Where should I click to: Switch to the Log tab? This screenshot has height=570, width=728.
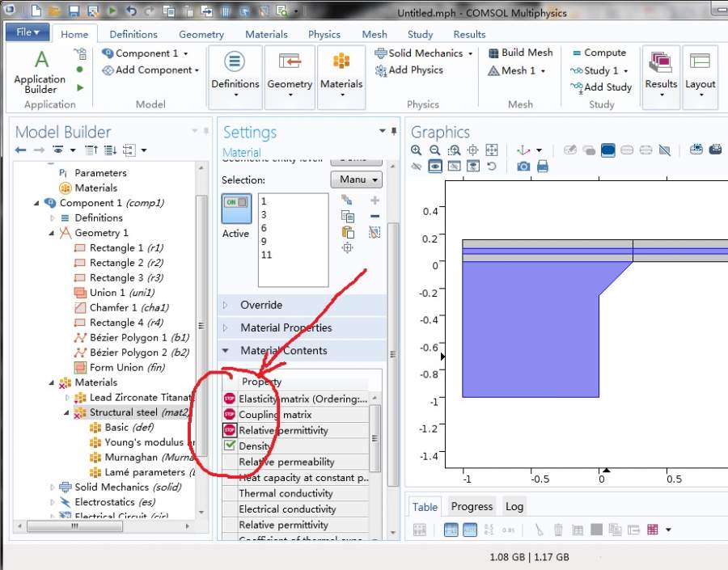pos(514,506)
